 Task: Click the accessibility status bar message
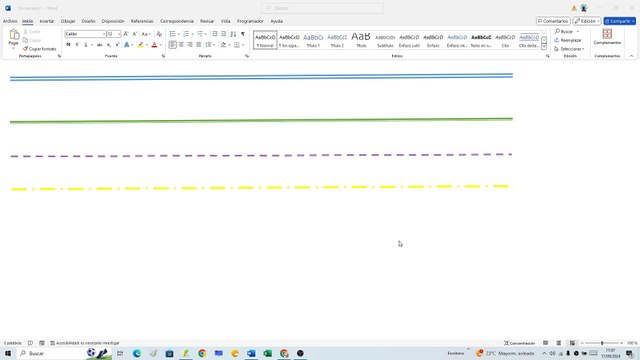[x=85, y=343]
